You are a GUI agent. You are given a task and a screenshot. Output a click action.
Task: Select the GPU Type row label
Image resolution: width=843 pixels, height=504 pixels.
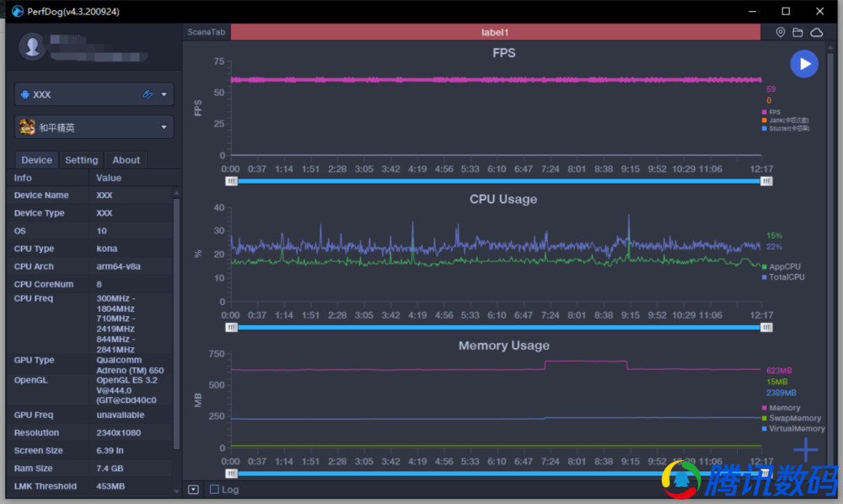click(34, 360)
